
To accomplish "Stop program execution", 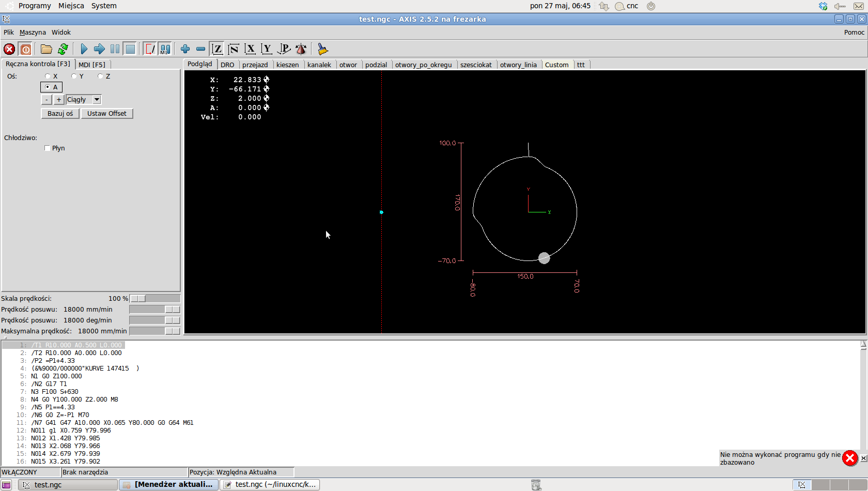I will click(x=130, y=49).
